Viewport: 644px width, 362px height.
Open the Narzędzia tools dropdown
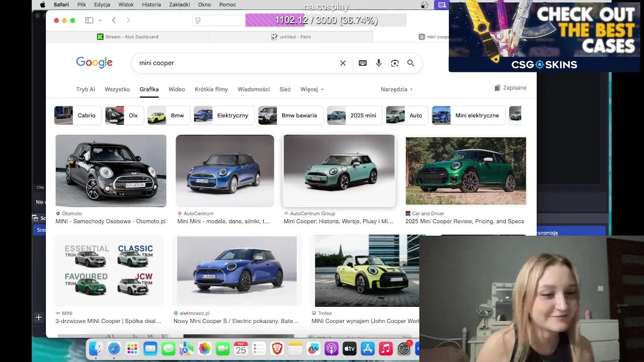pos(396,89)
